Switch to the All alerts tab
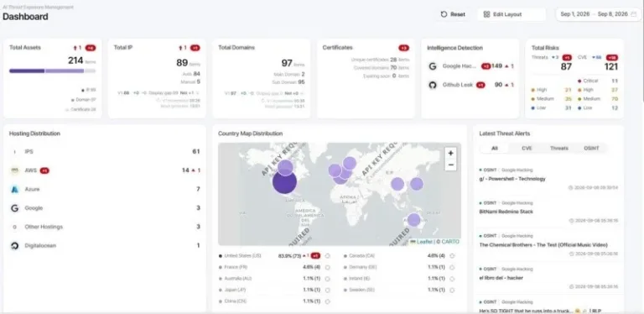Viewport: 644px width, 314px height. 495,149
